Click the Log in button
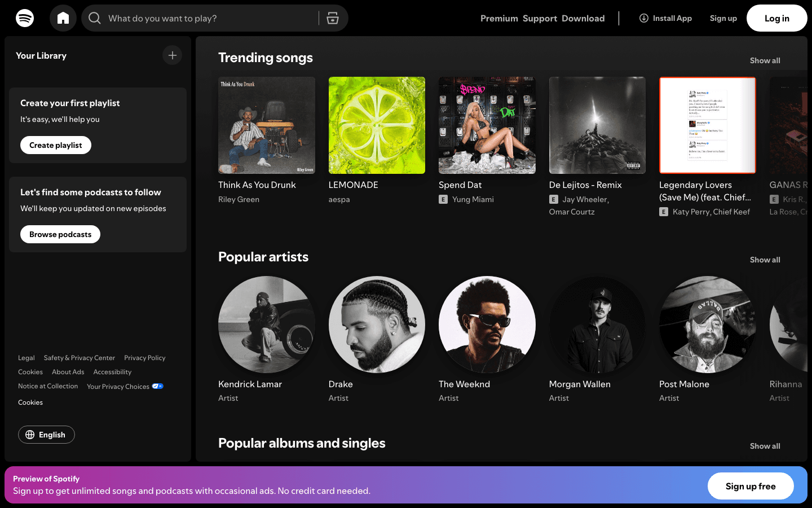812x508 pixels. [777, 18]
